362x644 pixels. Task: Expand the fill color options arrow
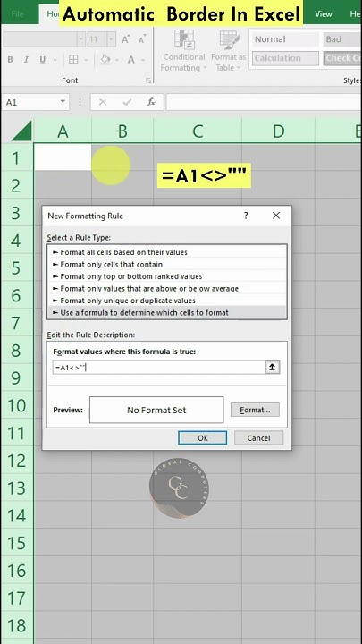116,60
